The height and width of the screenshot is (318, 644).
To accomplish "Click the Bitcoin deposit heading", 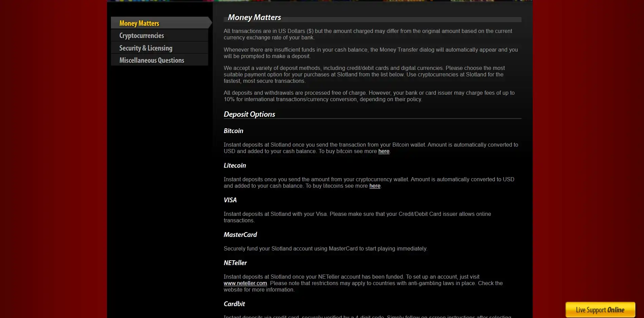I will [x=233, y=131].
